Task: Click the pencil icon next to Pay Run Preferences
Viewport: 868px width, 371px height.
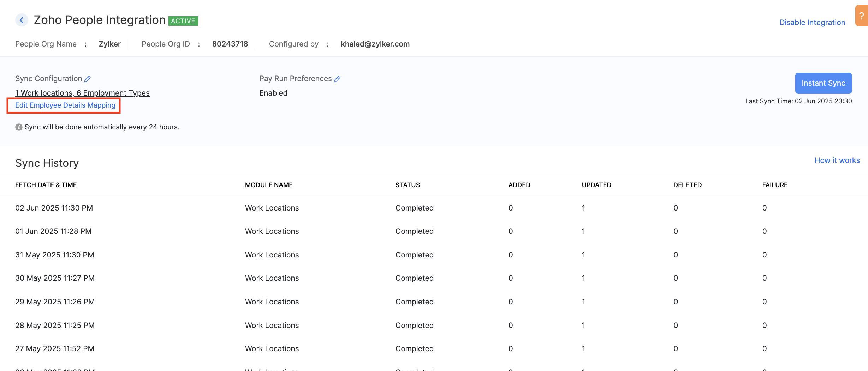Action: (x=337, y=79)
